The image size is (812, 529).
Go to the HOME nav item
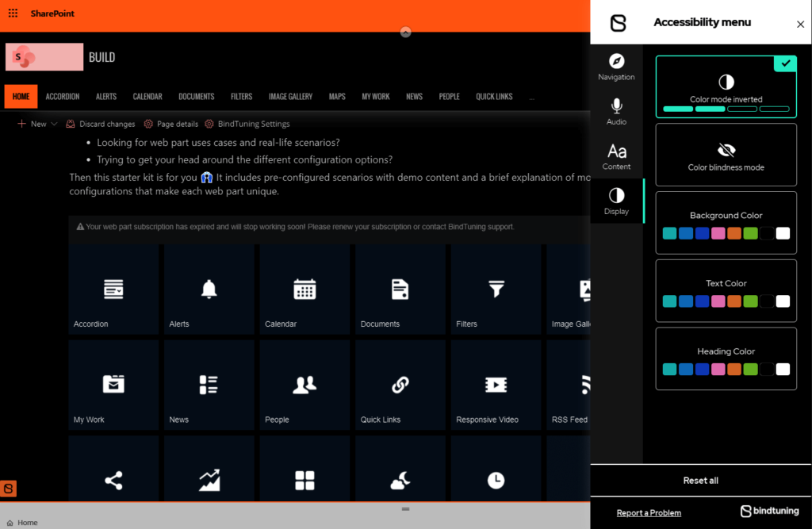pyautogui.click(x=21, y=97)
